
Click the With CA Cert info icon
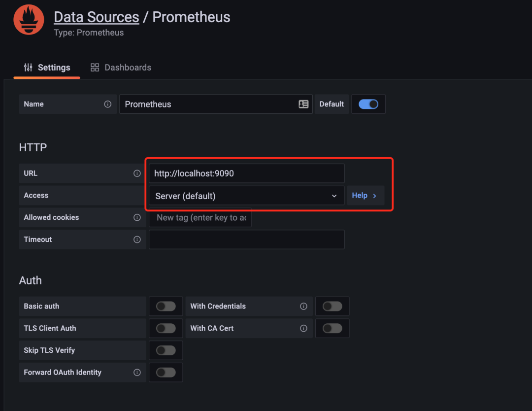[303, 328]
